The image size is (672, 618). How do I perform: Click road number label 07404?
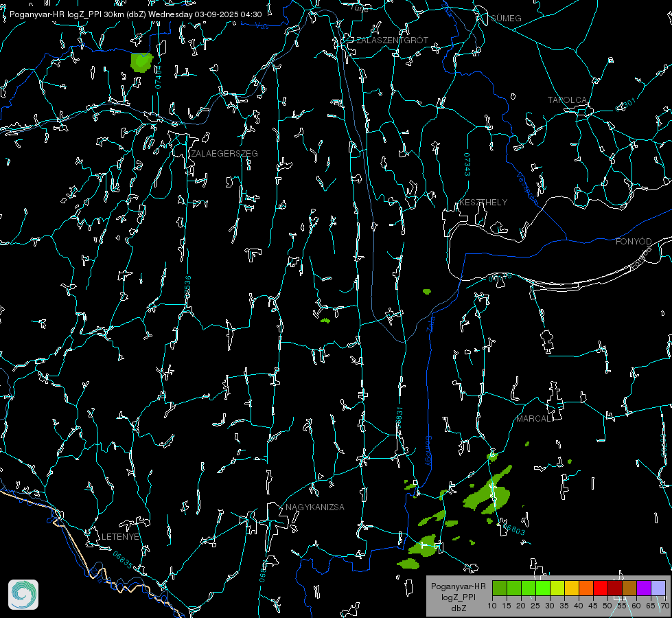158,77
